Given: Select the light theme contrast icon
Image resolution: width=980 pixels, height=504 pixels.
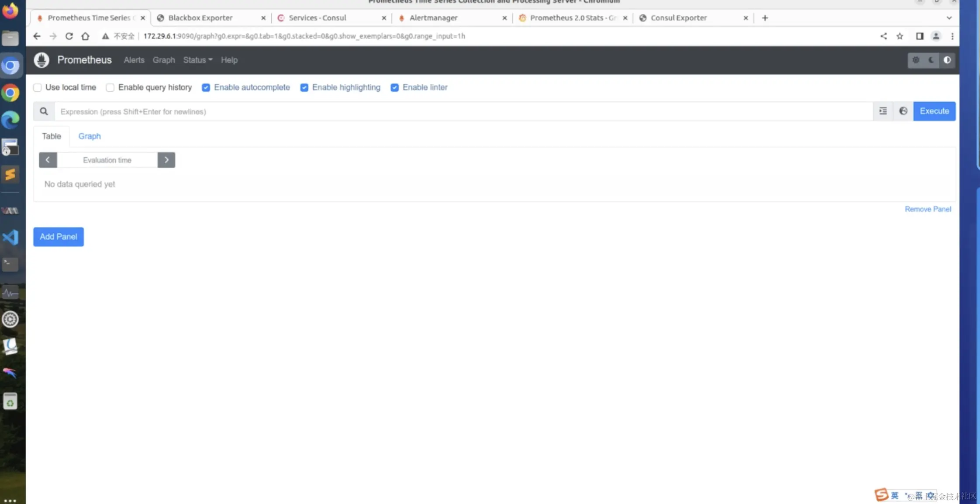Looking at the screenshot, I should [x=947, y=60].
